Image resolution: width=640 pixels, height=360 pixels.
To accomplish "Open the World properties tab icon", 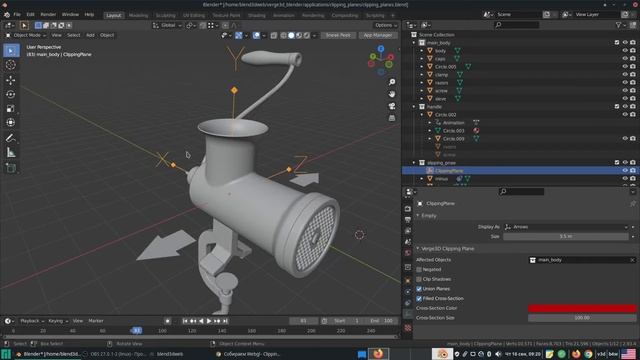I will pyautogui.click(x=408, y=253).
